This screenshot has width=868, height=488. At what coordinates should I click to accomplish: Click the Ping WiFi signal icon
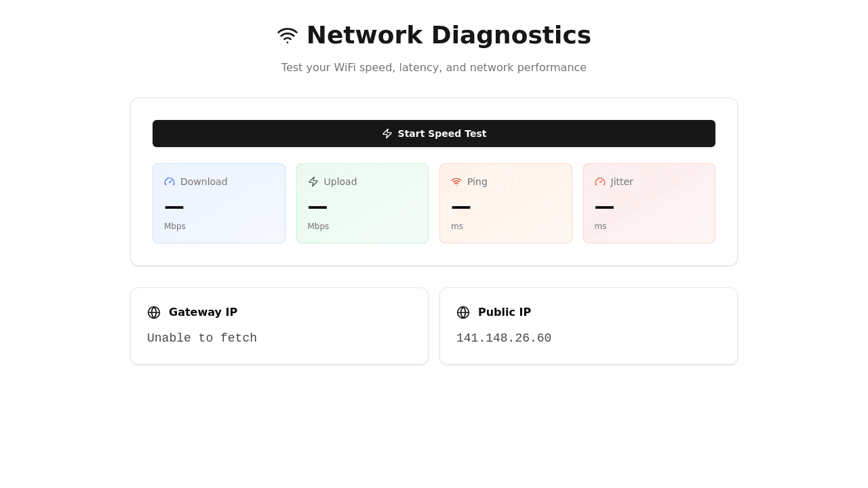pyautogui.click(x=456, y=181)
